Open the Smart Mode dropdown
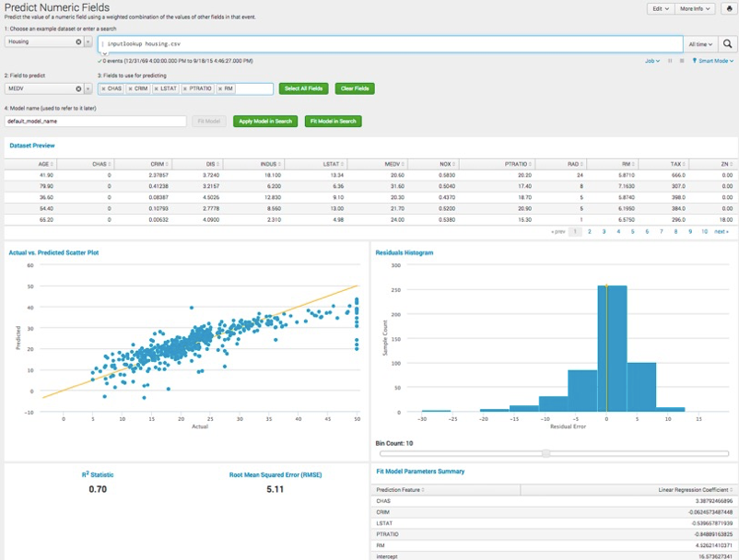739x560 pixels. point(715,61)
